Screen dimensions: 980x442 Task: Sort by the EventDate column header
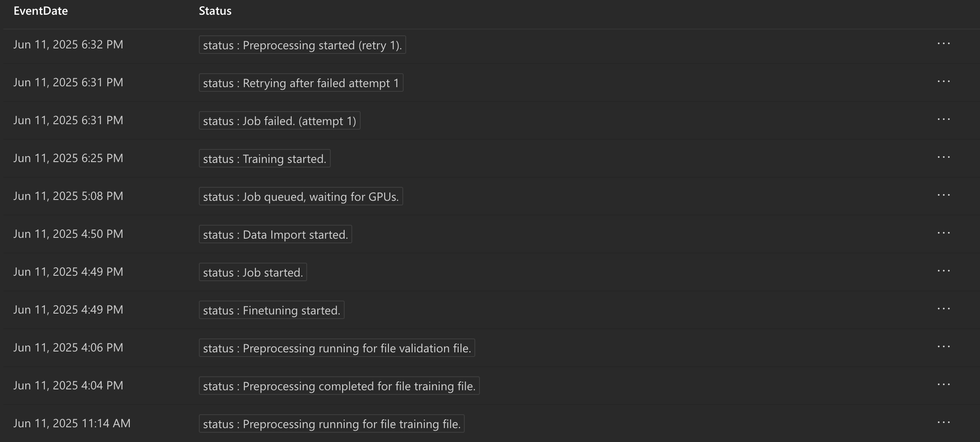coord(40,11)
